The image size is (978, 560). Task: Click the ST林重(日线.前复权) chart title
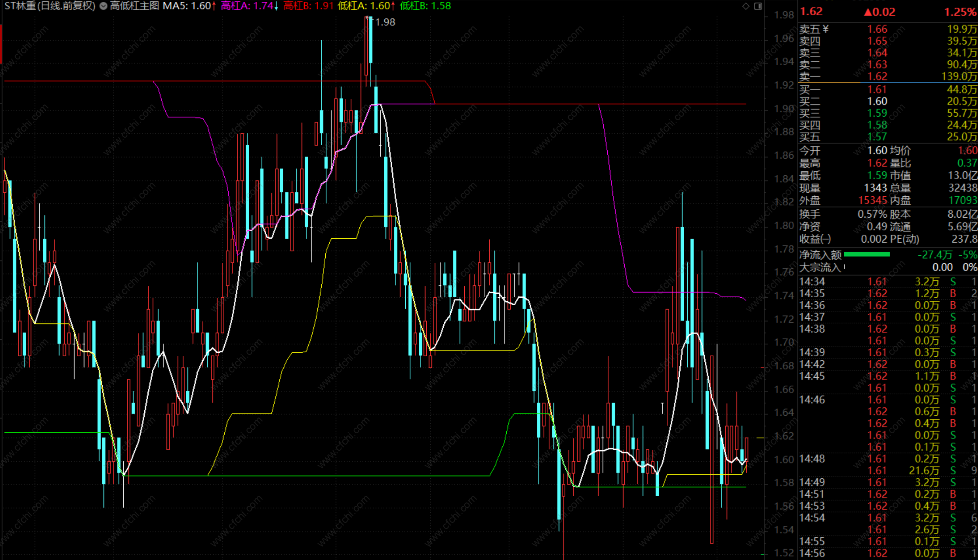click(50, 6)
